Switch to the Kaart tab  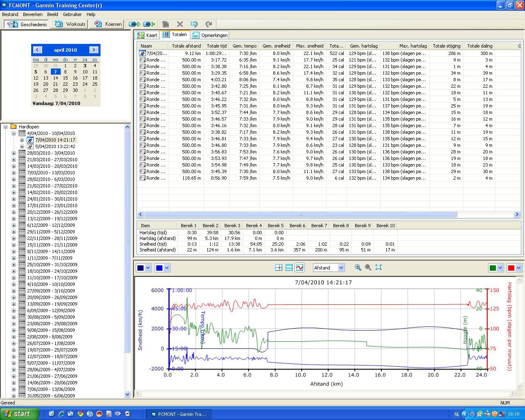148,35
